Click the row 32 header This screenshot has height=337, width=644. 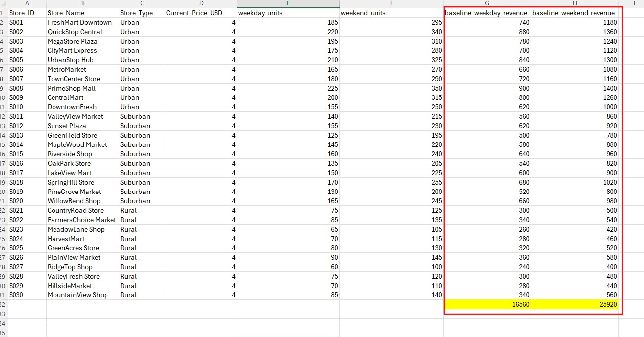[3, 304]
